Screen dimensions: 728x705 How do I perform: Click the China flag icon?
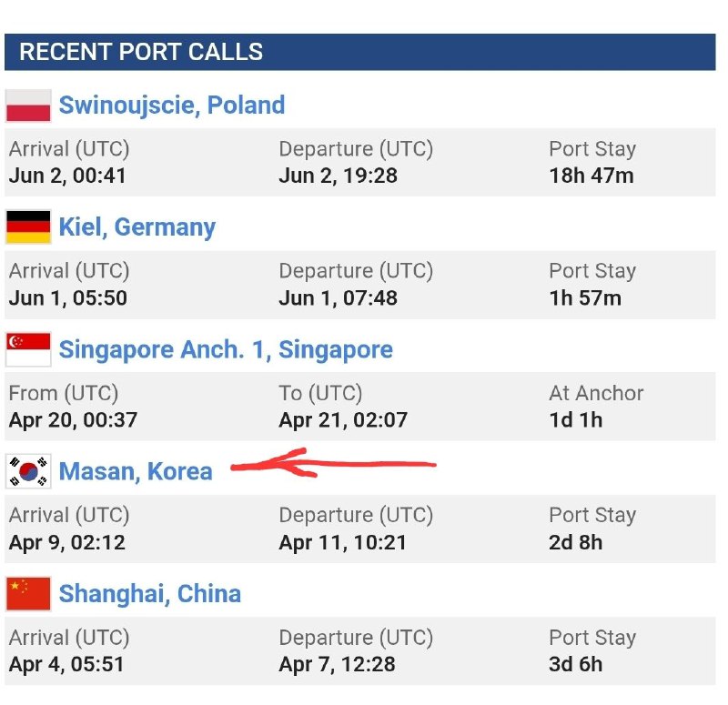click(28, 594)
